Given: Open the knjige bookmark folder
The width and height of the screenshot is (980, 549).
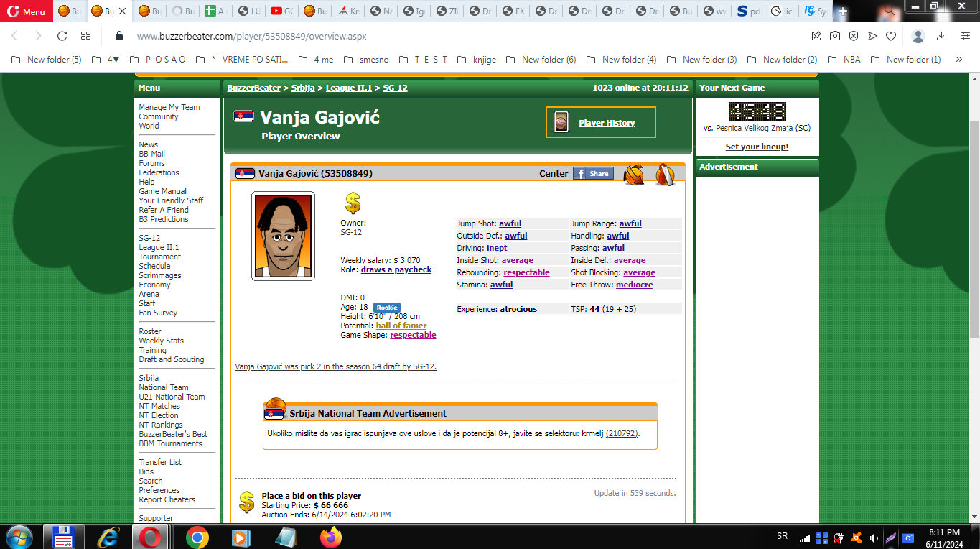Looking at the screenshot, I should click(x=477, y=60).
